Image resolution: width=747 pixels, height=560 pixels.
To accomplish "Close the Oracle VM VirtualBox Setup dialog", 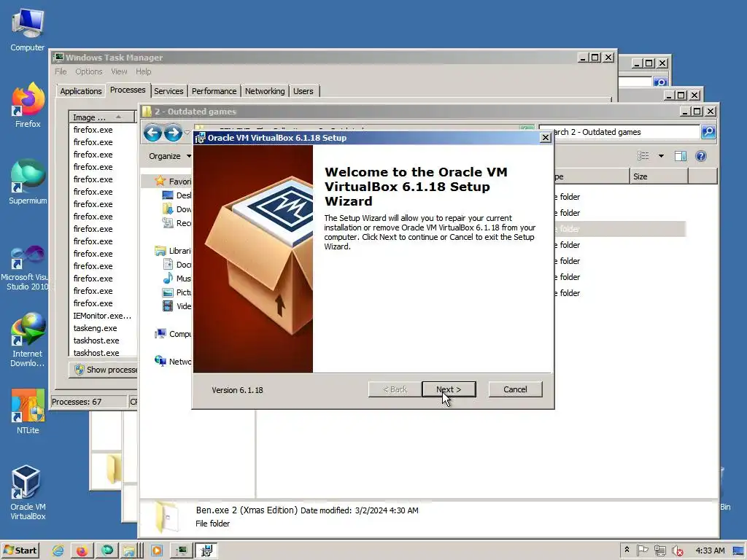I will click(546, 138).
